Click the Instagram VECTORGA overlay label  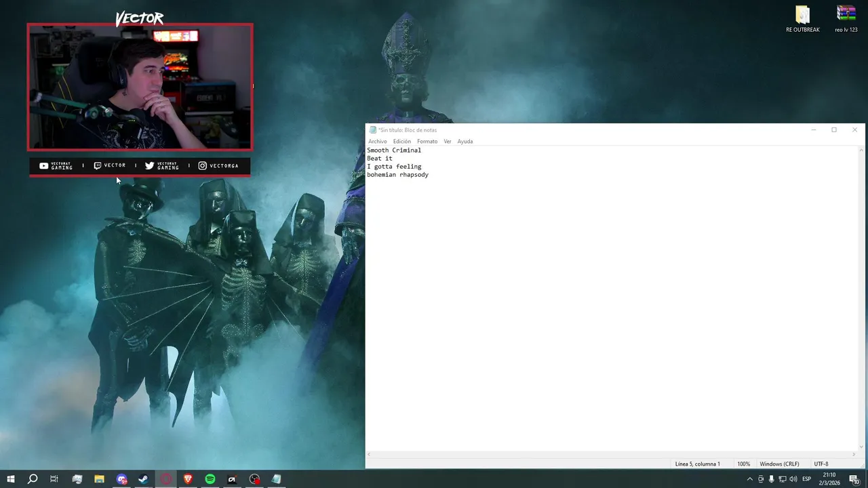click(x=218, y=165)
